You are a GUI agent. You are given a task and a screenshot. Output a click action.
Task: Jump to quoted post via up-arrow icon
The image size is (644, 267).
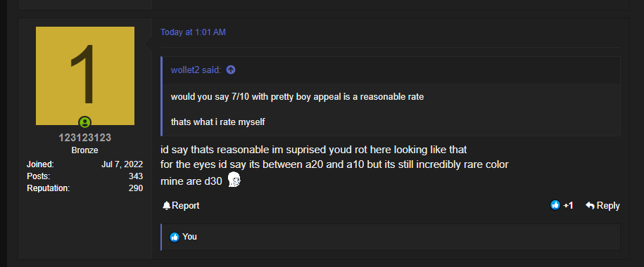click(231, 70)
